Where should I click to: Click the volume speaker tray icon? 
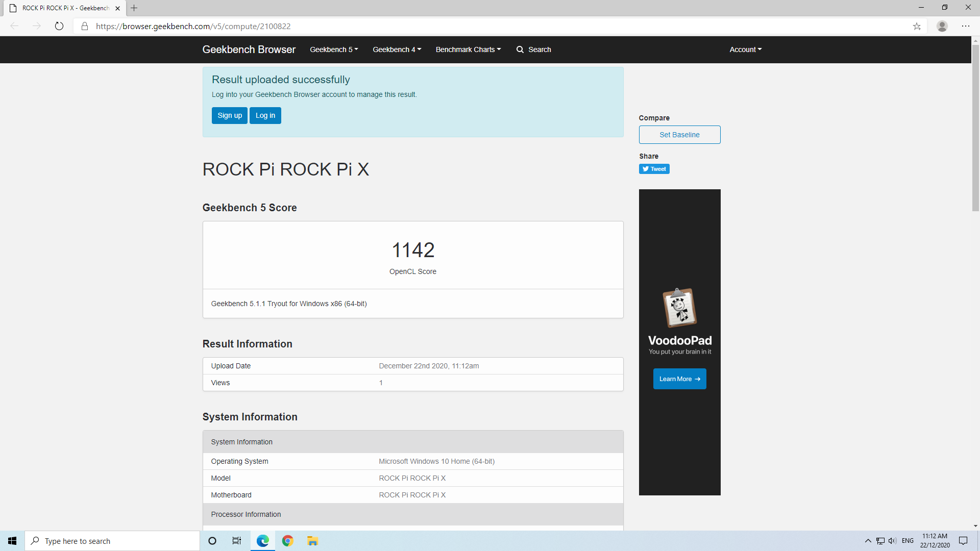pyautogui.click(x=892, y=541)
